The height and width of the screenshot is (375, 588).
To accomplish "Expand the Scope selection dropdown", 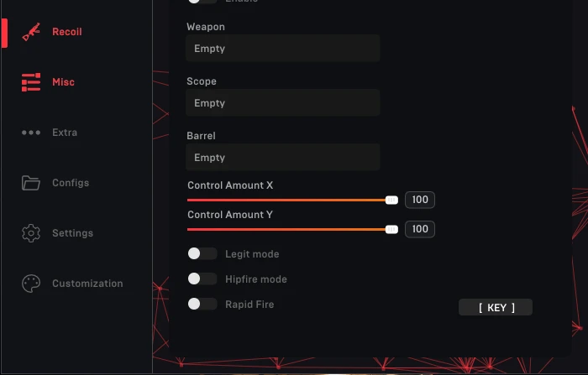I will tap(283, 103).
